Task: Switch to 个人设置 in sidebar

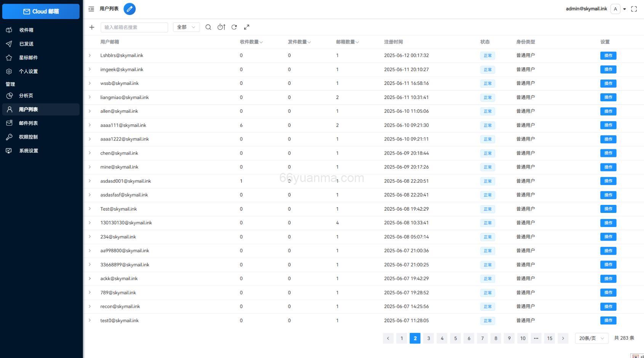Action: 29,71
